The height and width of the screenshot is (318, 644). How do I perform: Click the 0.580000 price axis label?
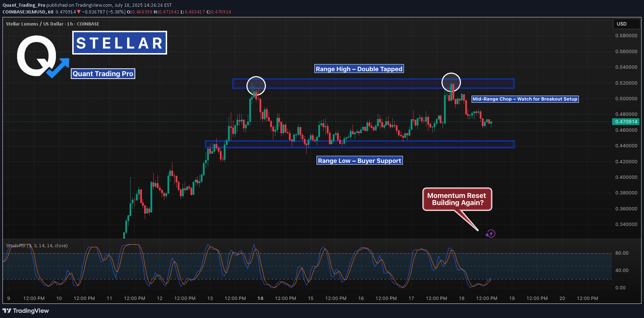[626, 35]
